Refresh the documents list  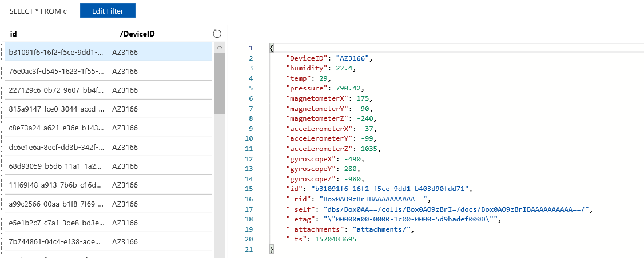[217, 34]
